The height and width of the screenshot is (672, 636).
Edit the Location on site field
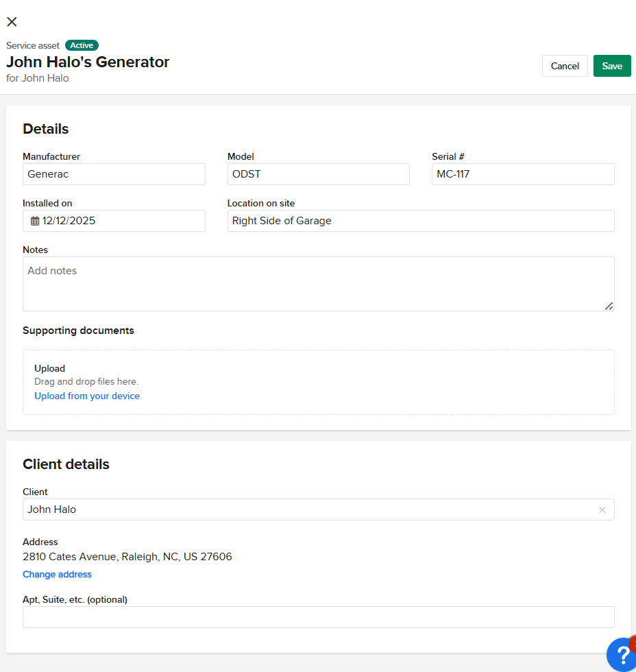(420, 221)
